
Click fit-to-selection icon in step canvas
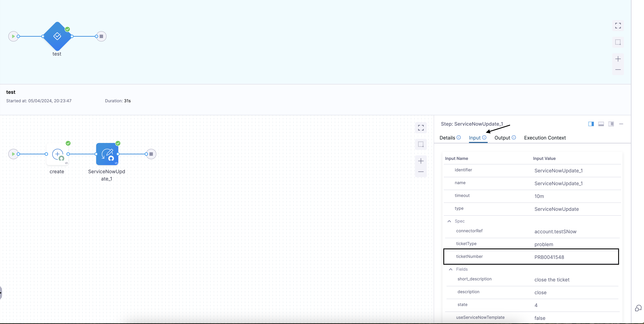(x=421, y=144)
